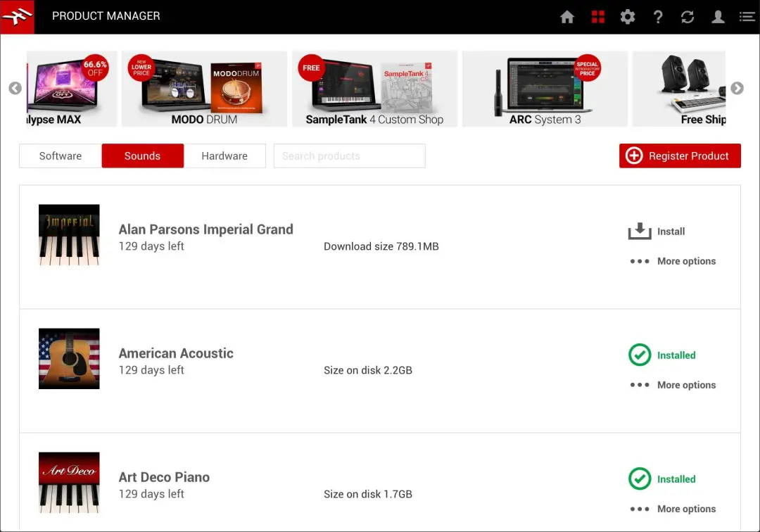Click the Art Deco Piano thumbnail
The image size is (760, 532).
click(69, 483)
